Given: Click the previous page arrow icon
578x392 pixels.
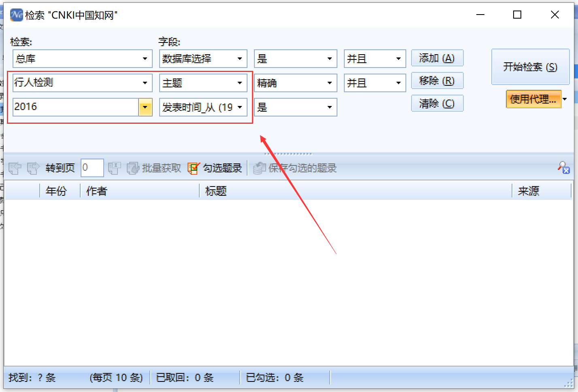Looking at the screenshot, I should 15,167.
